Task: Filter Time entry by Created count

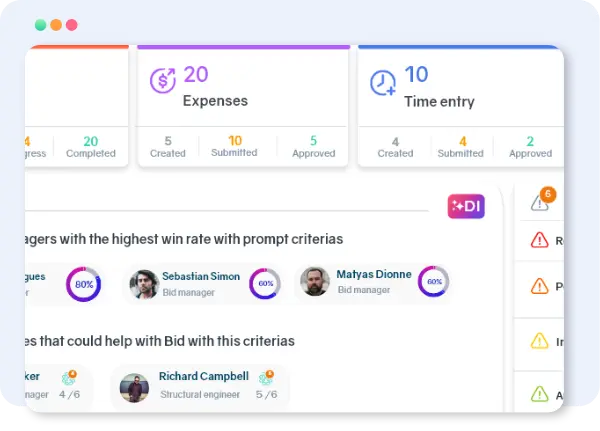Action: point(395,147)
